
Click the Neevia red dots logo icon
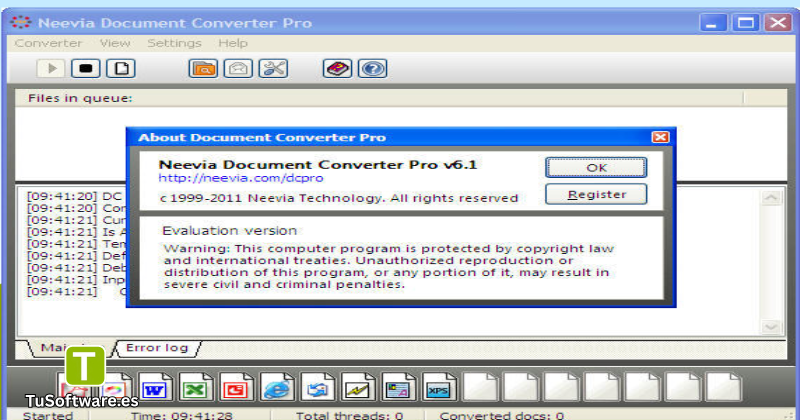pyautogui.click(x=20, y=22)
